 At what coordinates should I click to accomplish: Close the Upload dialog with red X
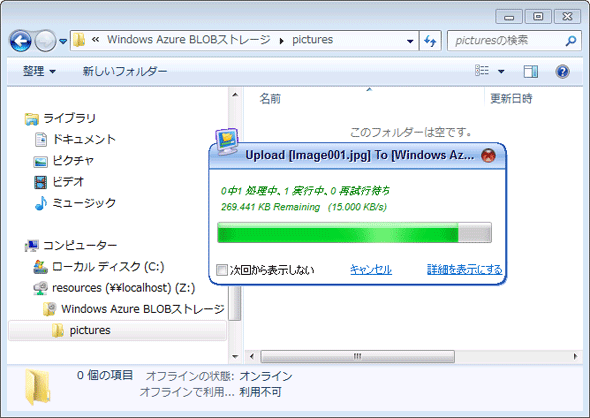(x=488, y=155)
